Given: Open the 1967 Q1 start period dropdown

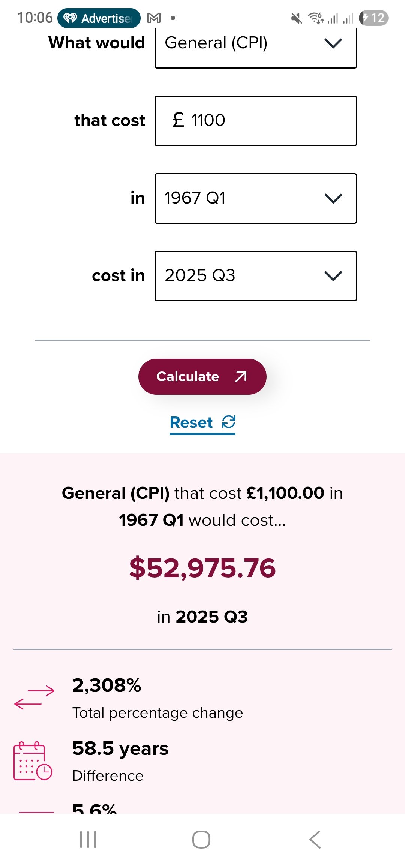Looking at the screenshot, I should 255,198.
